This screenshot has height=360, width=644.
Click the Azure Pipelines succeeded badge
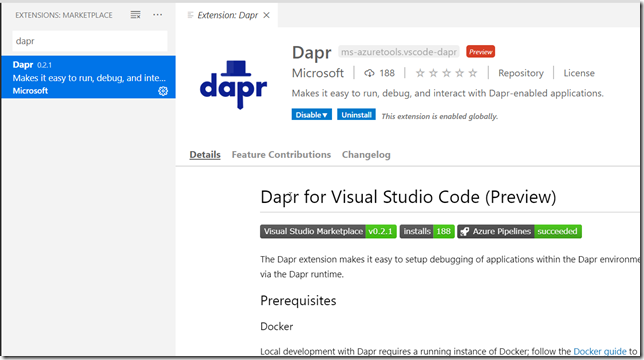pyautogui.click(x=520, y=232)
